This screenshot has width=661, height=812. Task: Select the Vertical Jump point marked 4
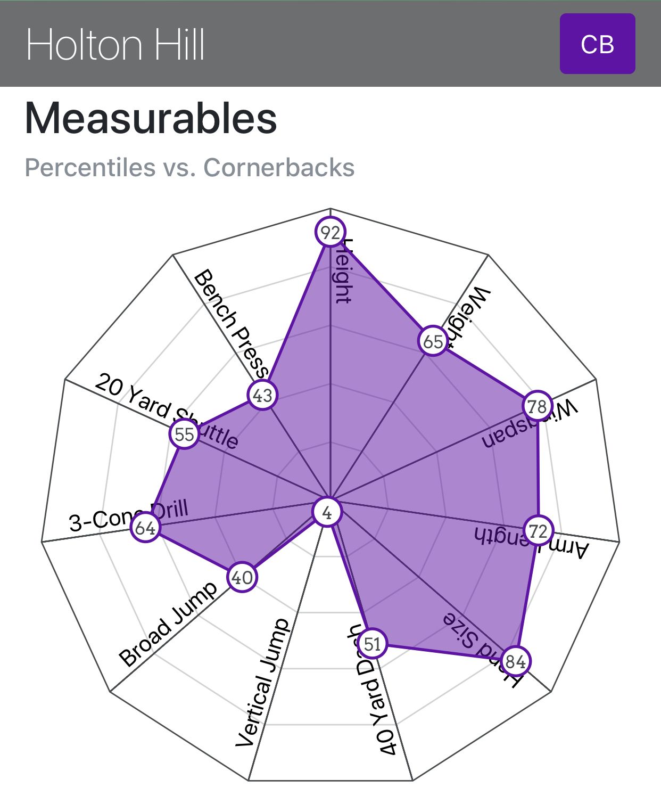pos(327,513)
